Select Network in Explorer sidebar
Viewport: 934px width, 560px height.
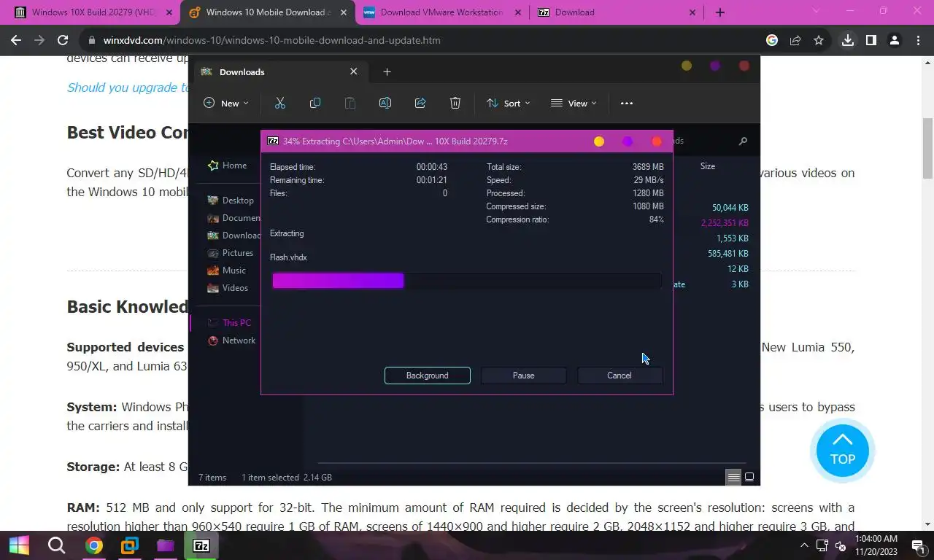tap(231, 341)
